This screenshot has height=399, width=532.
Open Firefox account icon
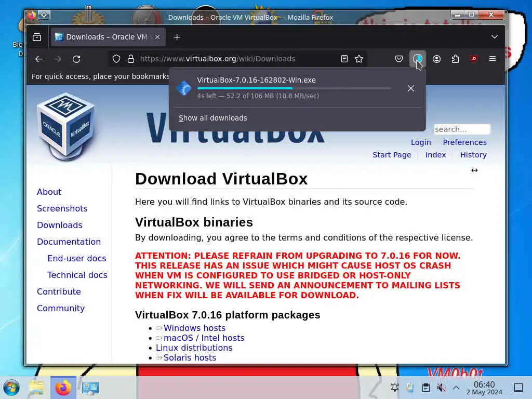436,59
